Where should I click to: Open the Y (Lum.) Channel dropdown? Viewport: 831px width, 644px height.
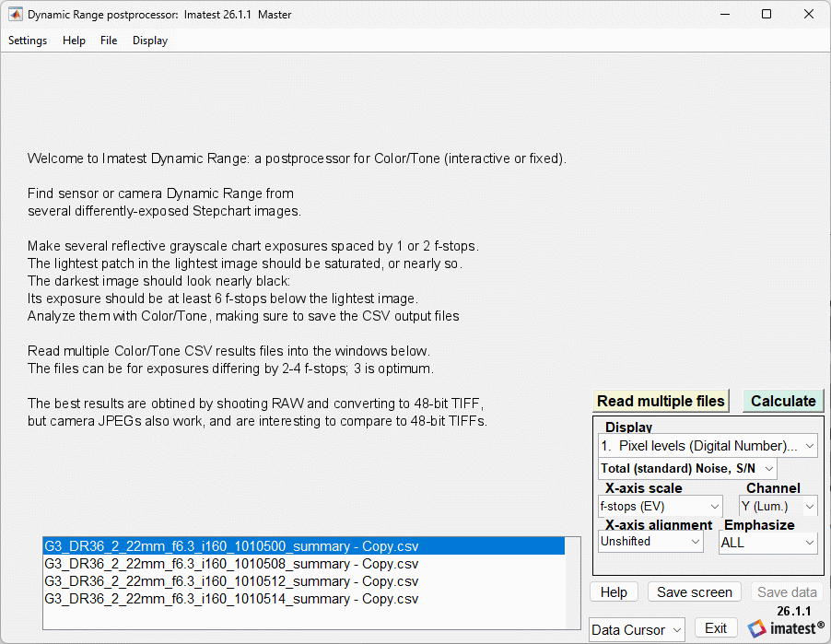778,506
